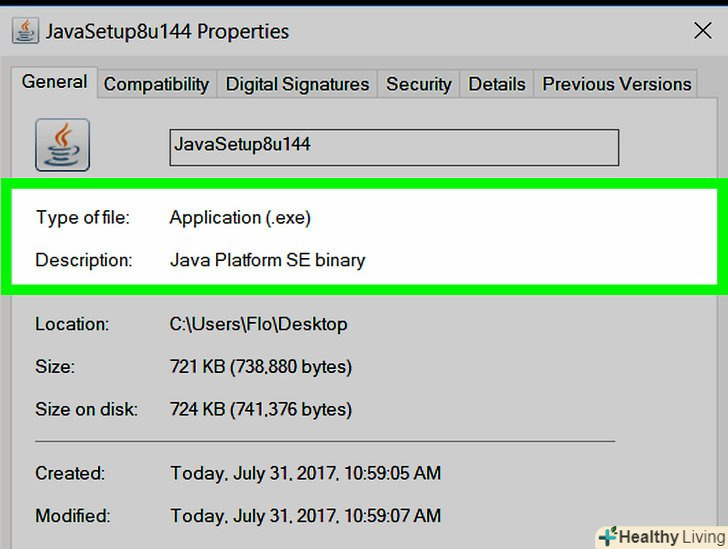Click the Healthy Living plus logo

(x=607, y=536)
